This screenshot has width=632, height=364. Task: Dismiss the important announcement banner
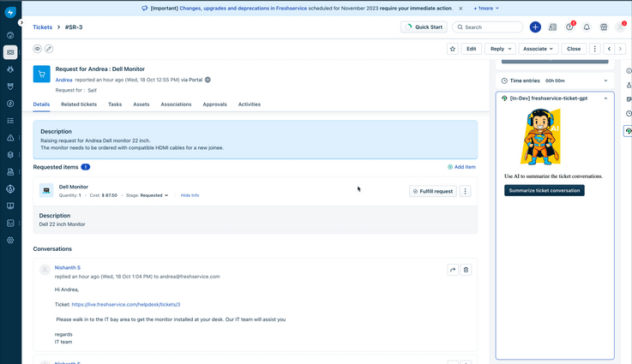(x=460, y=8)
